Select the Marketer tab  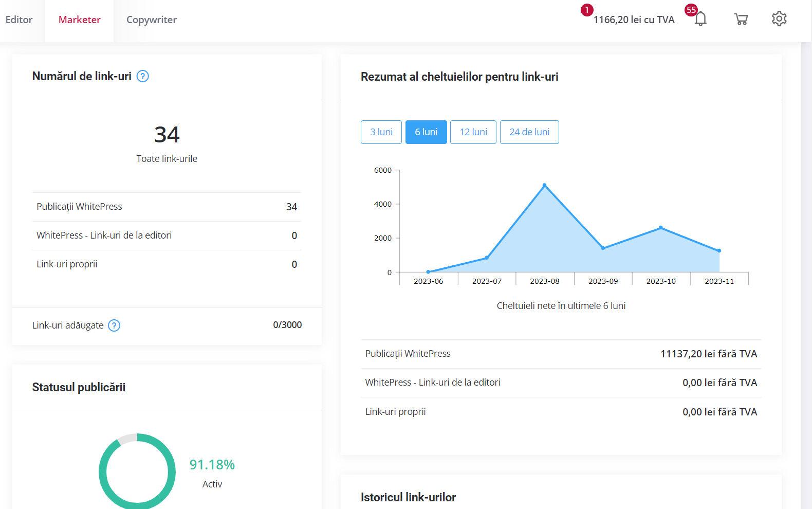80,20
